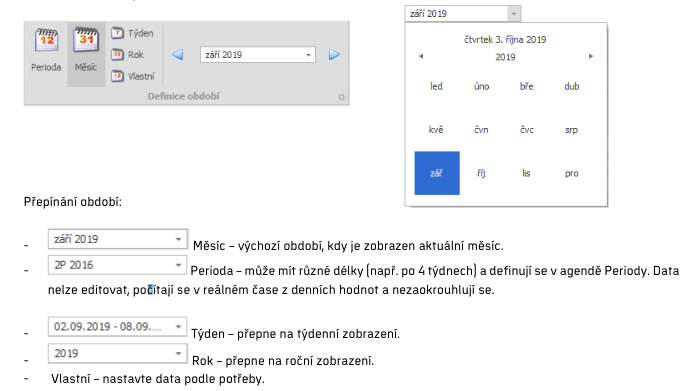682x391 pixels.
Task: Choose the Vlastní custom period
Action: [133, 76]
